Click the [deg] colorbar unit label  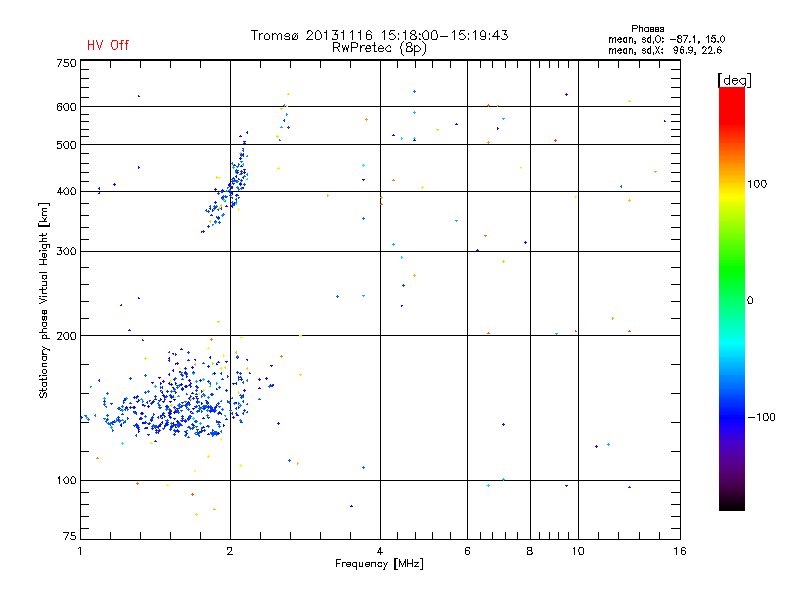coord(734,79)
